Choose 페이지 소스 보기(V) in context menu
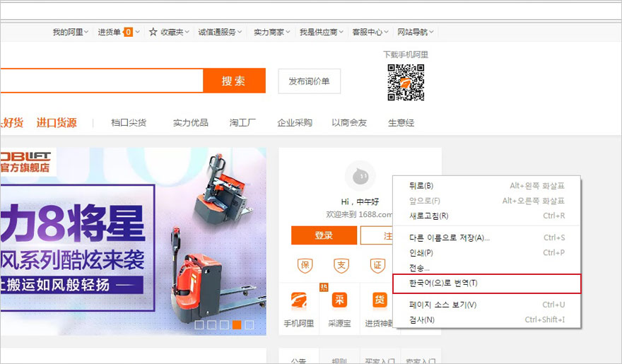Viewport: 622px width, 364px height. 487,305
